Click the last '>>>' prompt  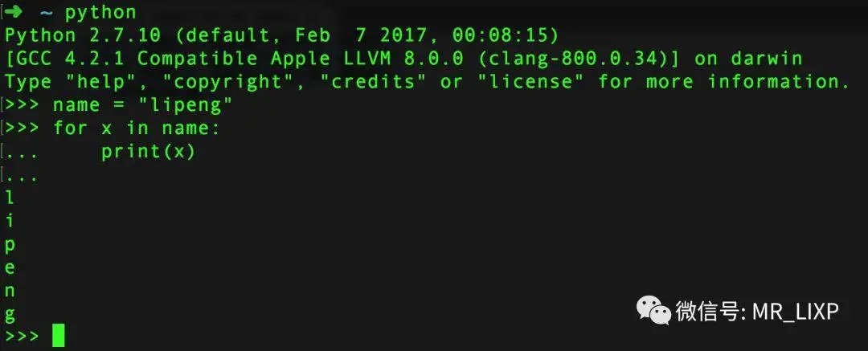pyautogui.click(x=23, y=336)
